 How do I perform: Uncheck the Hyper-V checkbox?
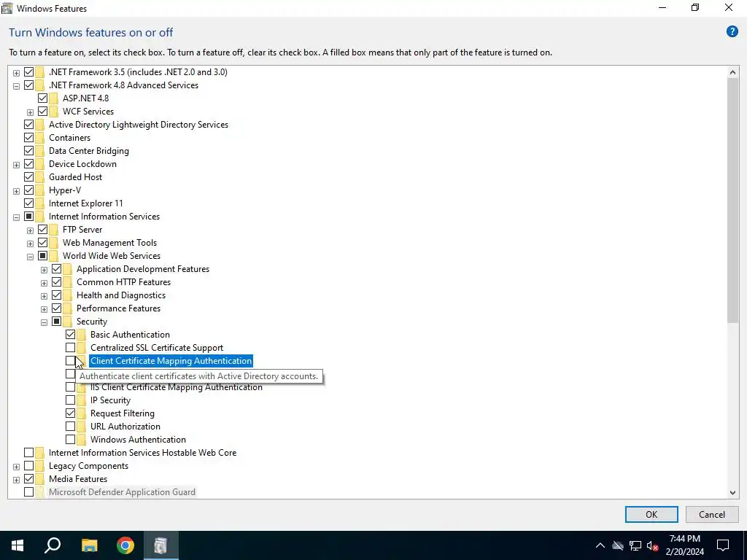[28, 190]
